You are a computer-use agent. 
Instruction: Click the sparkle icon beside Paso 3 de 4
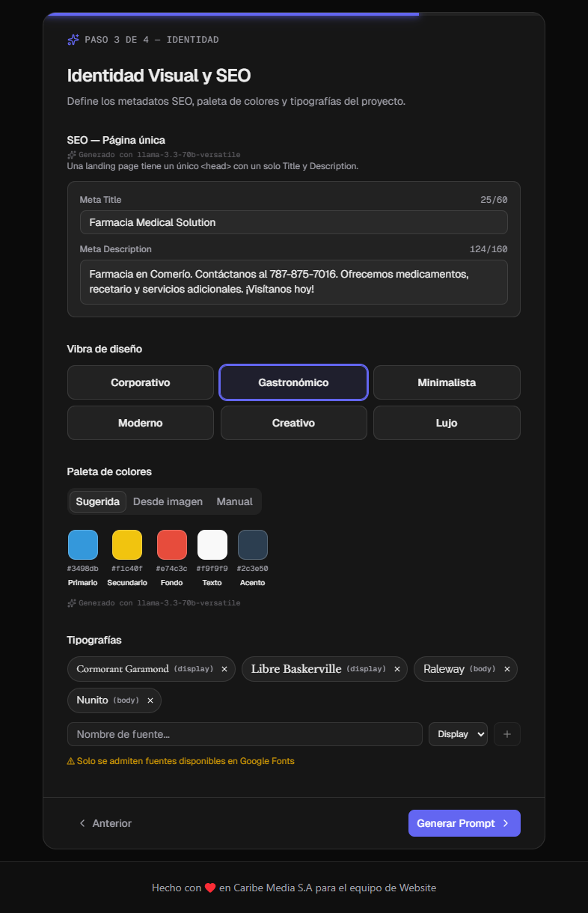click(73, 40)
